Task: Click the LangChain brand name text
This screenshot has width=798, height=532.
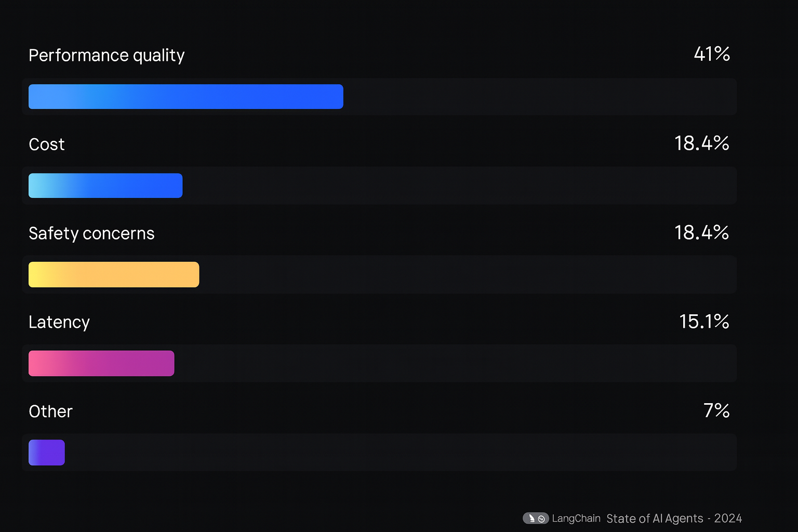Action: pyautogui.click(x=576, y=518)
